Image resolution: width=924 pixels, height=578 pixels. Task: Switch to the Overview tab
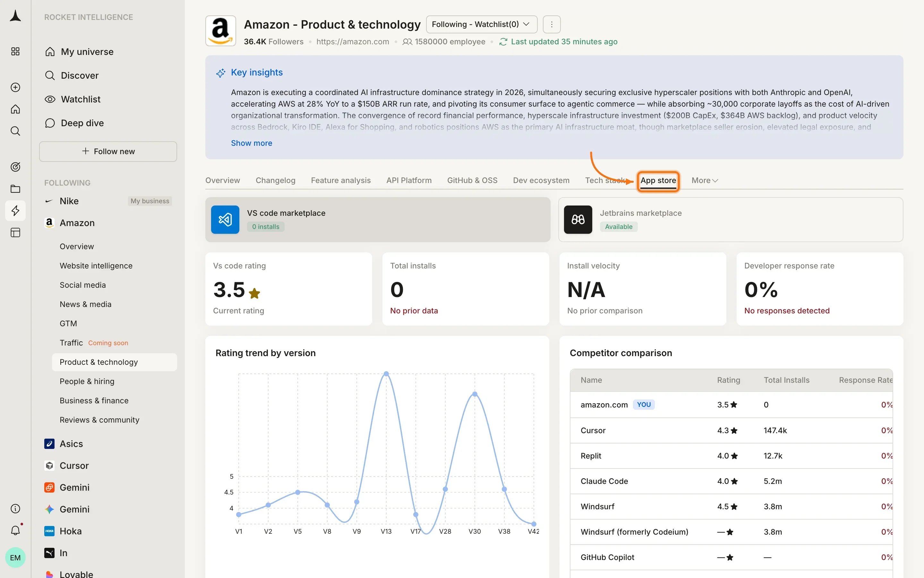point(223,180)
